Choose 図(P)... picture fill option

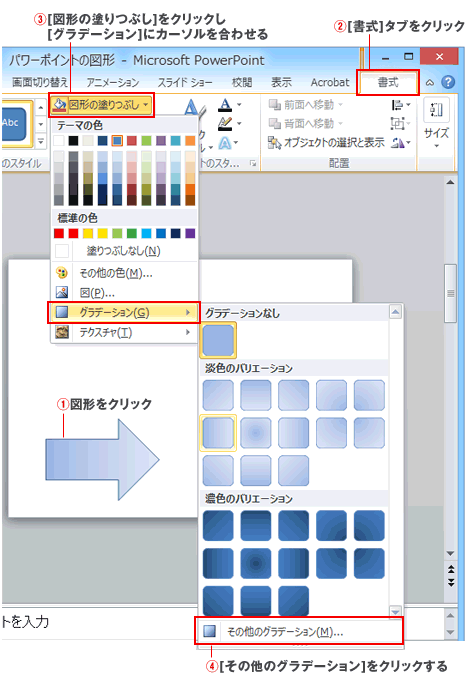tap(125, 293)
